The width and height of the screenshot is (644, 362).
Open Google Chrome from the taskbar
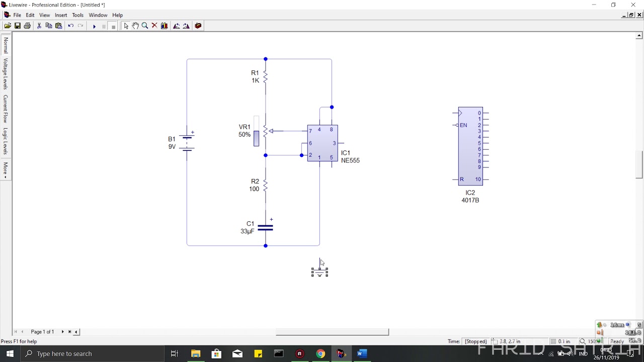pyautogui.click(x=320, y=354)
